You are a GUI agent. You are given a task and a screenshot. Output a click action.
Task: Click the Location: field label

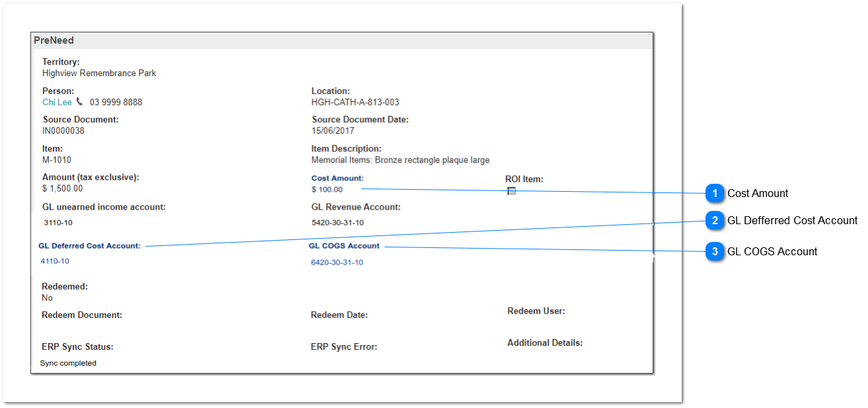coord(331,91)
